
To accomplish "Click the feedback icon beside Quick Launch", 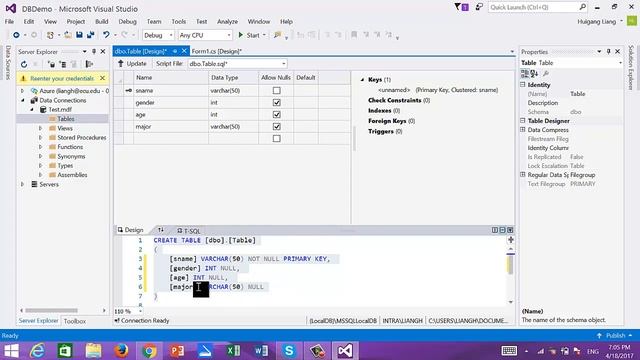I will 479,7.
